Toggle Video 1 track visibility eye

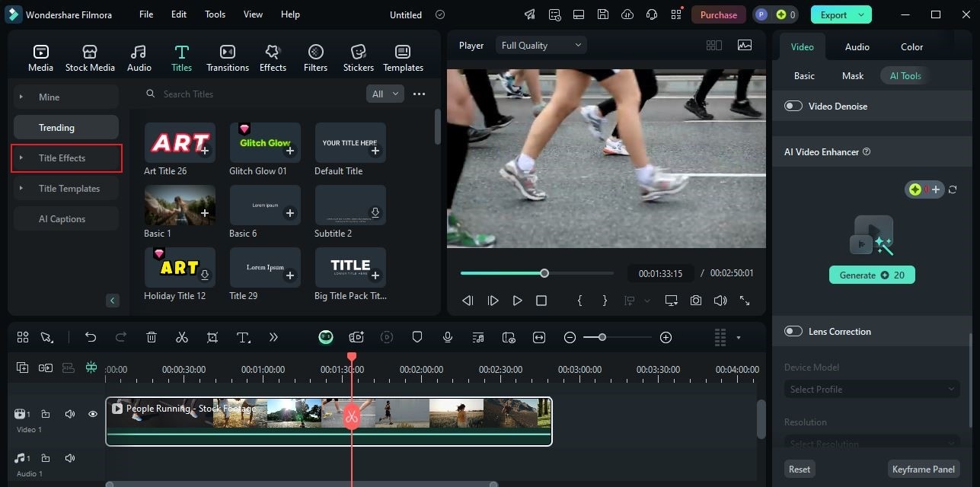[93, 414]
